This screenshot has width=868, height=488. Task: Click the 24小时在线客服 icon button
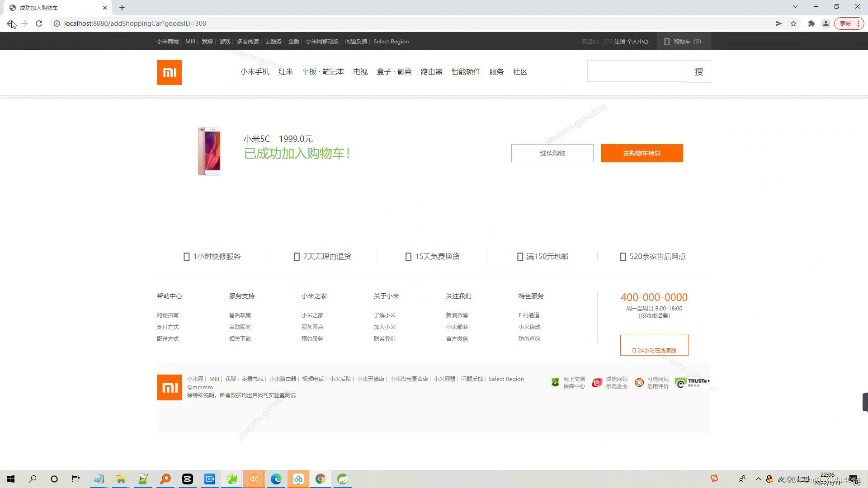(654, 350)
